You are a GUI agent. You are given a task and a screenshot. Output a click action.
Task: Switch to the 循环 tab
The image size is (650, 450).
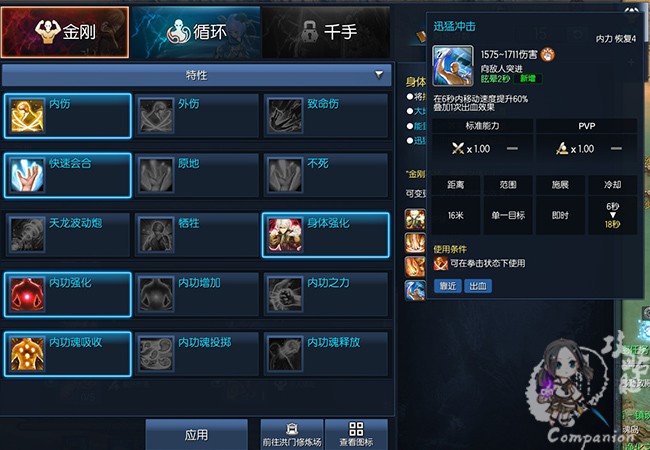[196, 32]
